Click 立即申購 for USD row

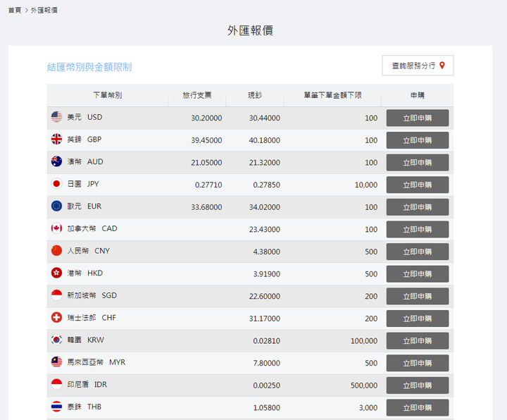pos(418,118)
